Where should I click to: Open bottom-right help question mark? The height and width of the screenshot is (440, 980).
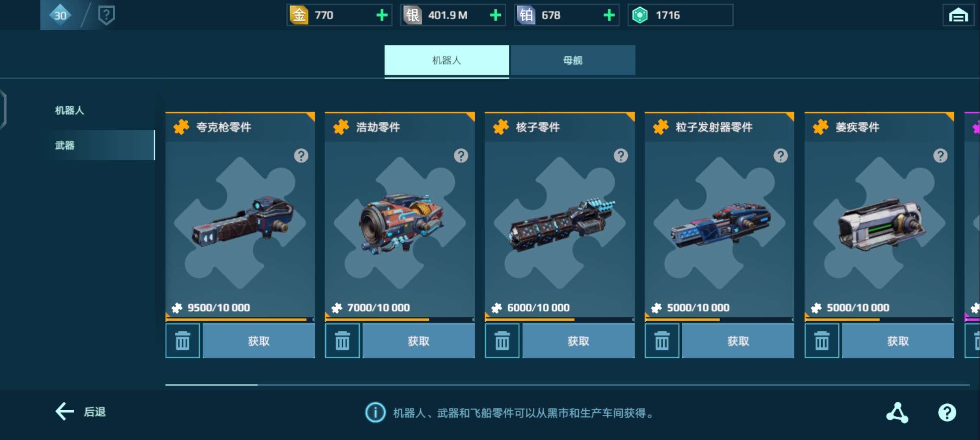[x=947, y=413]
